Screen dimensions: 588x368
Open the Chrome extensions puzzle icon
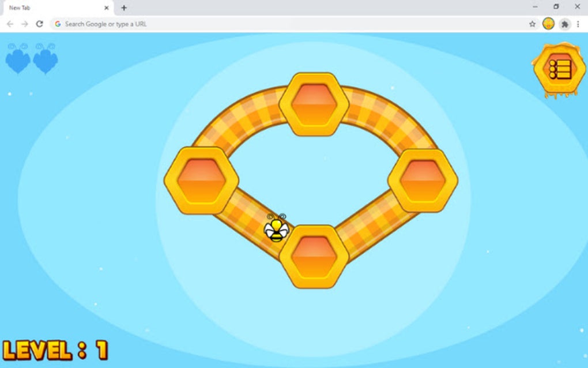pyautogui.click(x=564, y=24)
